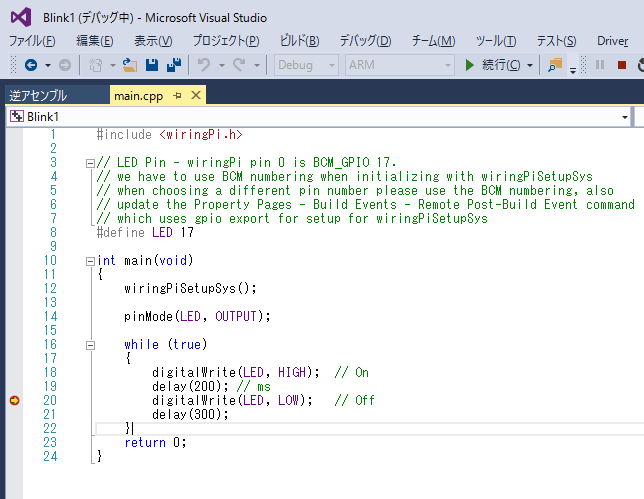Open the toolbar overflow options arrow

(x=573, y=70)
